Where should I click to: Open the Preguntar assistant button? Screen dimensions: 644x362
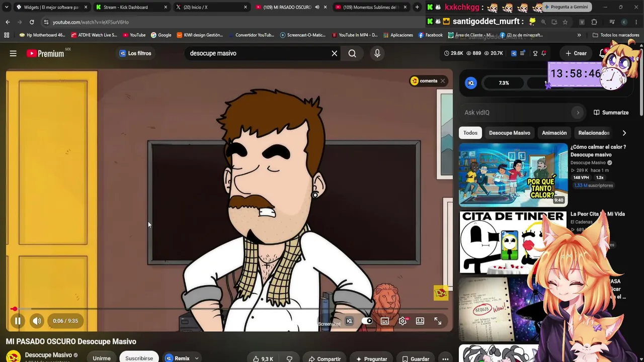(x=371, y=358)
